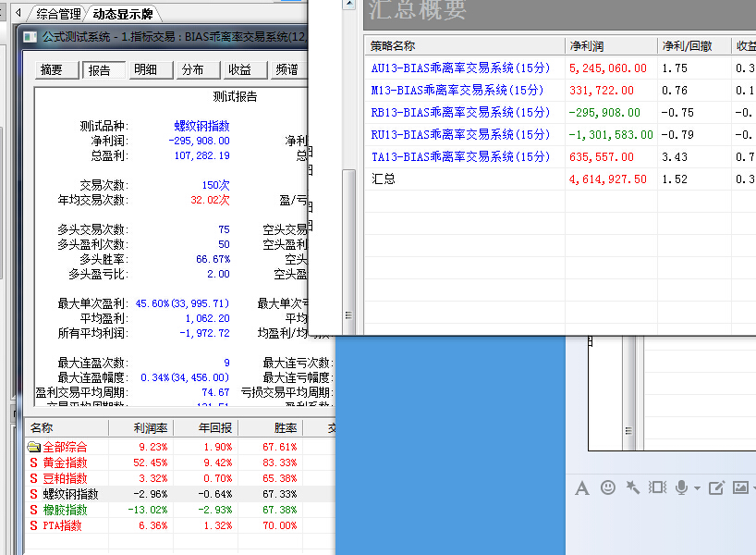Viewport: 756px width, 555px height.
Task: Click the magic wand icon in chat toolbar
Action: 633,487
